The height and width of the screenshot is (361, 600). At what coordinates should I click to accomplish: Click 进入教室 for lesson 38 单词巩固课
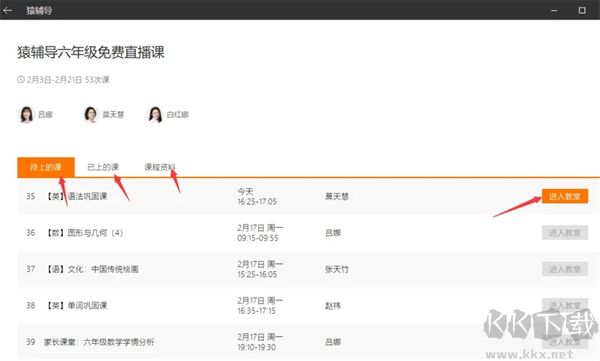[x=565, y=305]
